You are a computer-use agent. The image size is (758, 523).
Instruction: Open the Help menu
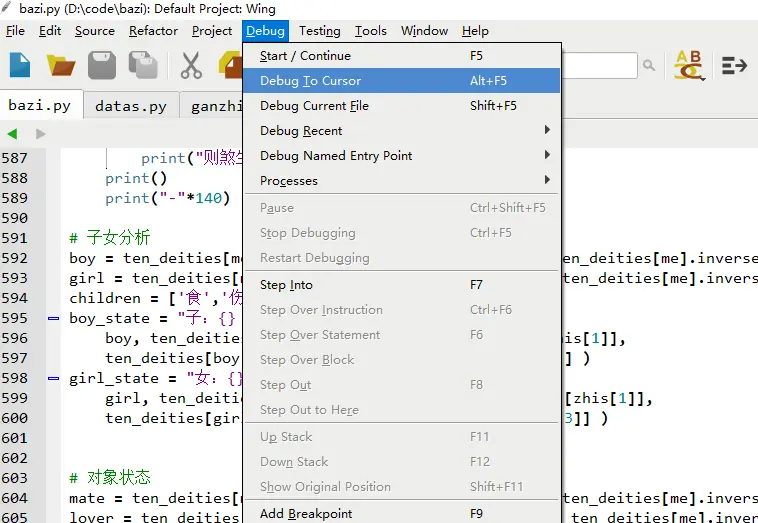coord(475,31)
